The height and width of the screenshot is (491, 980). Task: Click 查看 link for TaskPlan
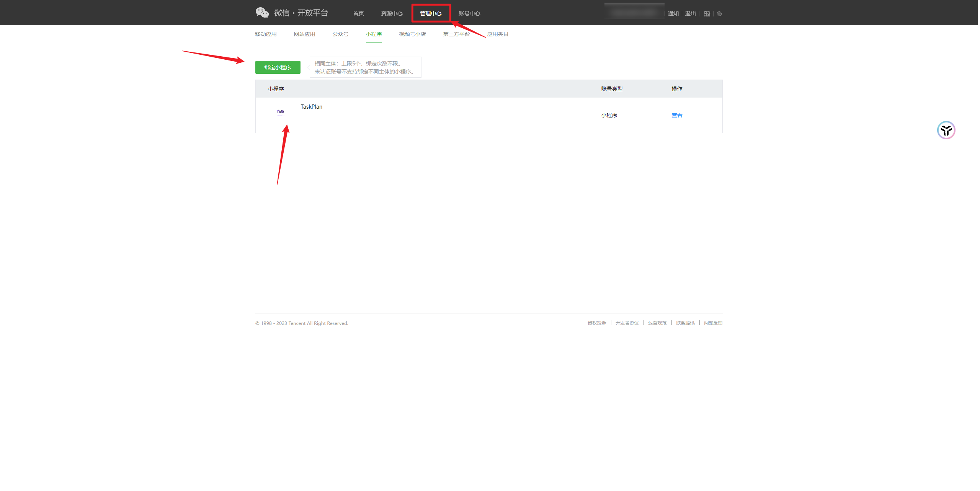(x=677, y=115)
